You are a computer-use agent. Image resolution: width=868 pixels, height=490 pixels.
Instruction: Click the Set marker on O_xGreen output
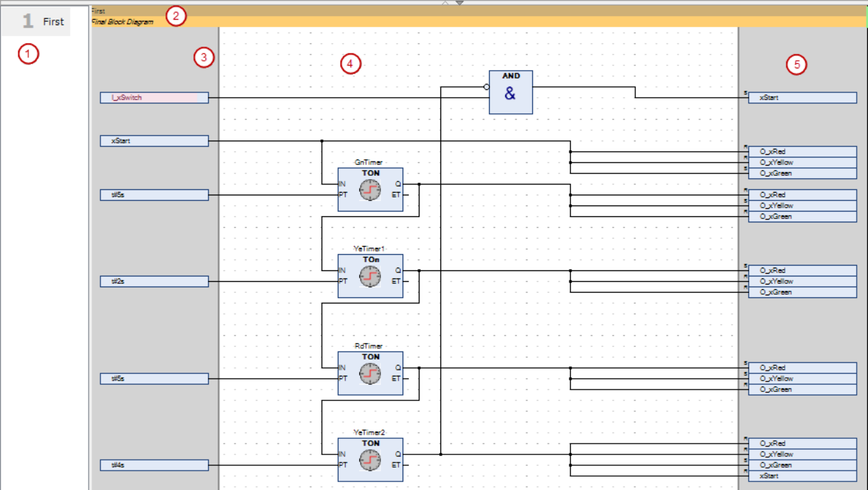pyautogui.click(x=744, y=168)
